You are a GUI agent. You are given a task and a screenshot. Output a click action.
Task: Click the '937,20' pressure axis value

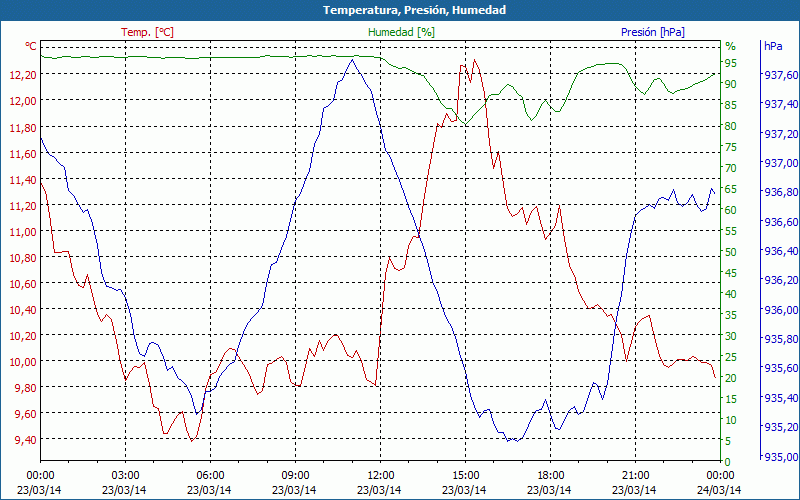click(x=781, y=134)
